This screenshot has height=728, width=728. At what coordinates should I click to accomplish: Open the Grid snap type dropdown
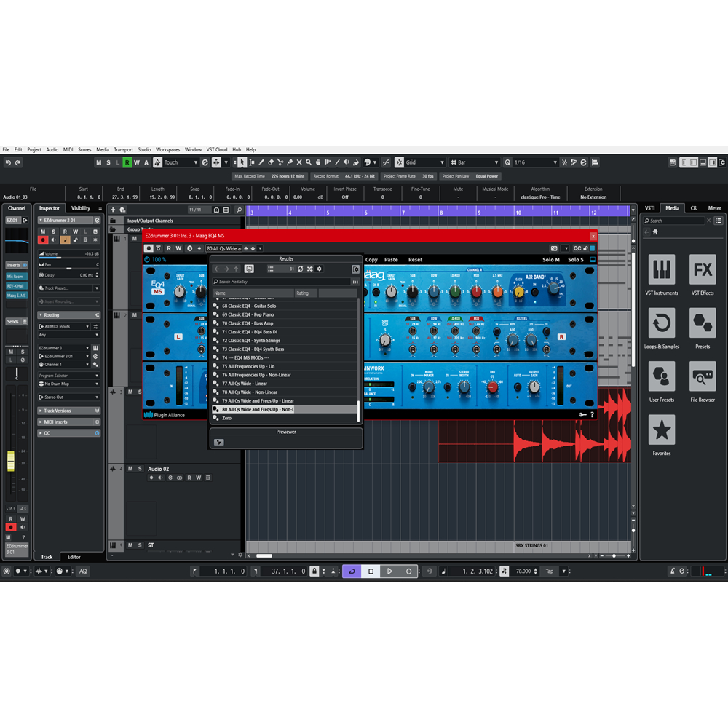pos(425,162)
